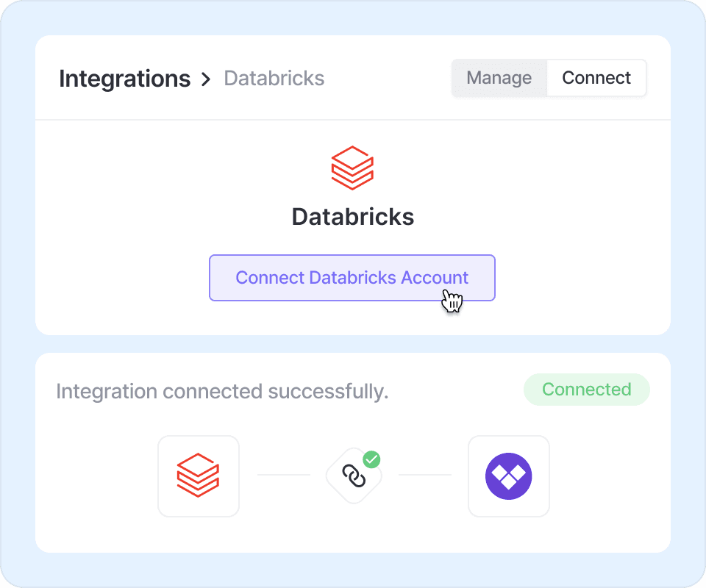
Task: Click the breadcrumb chevron after Integrations
Action: 206,79
